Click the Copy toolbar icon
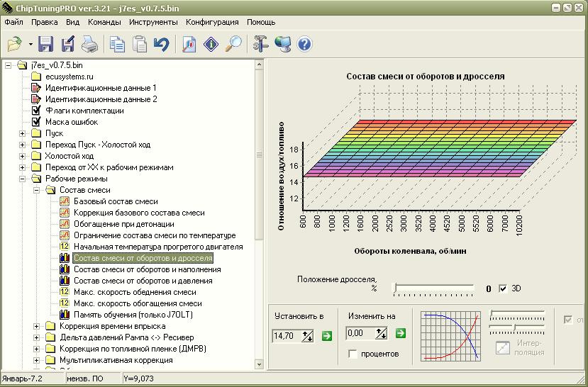Viewport: 588px width, 387px height. (117, 45)
